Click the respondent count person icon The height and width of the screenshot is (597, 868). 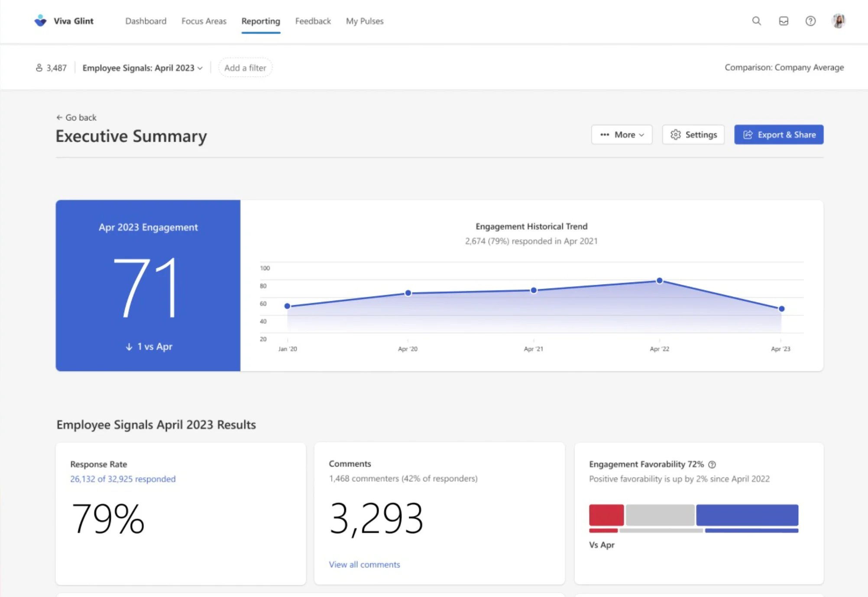(x=39, y=68)
